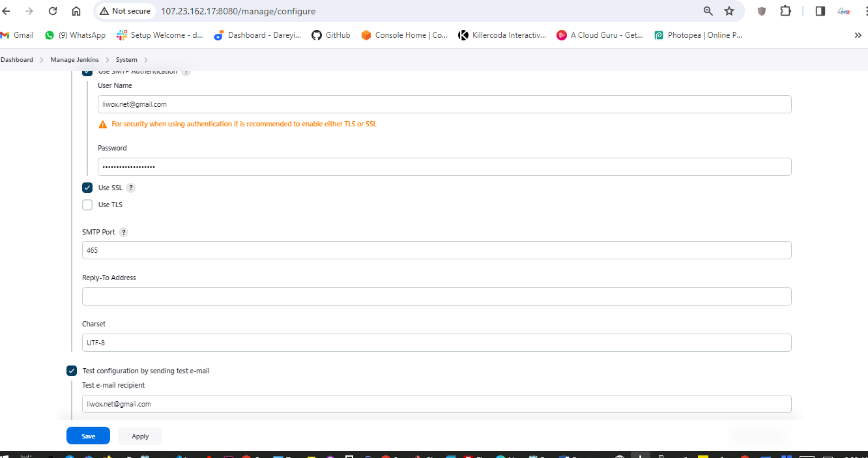
Task: Open the browser side panel icon
Action: point(820,11)
